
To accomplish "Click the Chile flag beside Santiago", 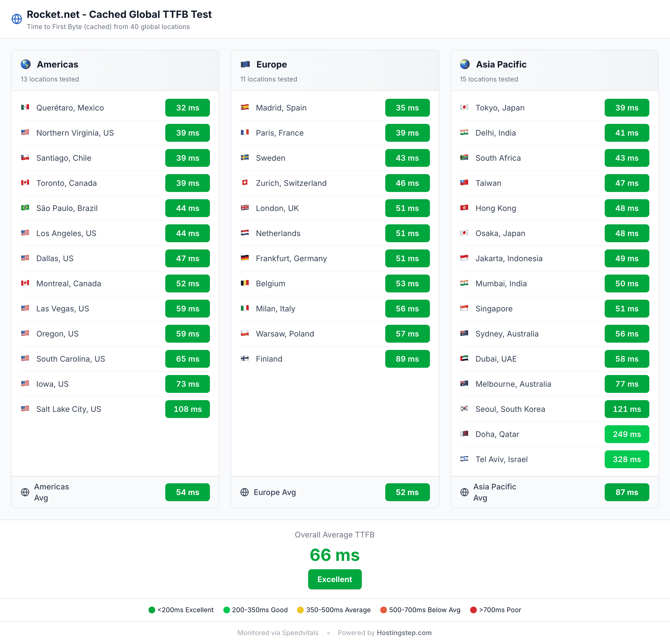I will [x=25, y=157].
